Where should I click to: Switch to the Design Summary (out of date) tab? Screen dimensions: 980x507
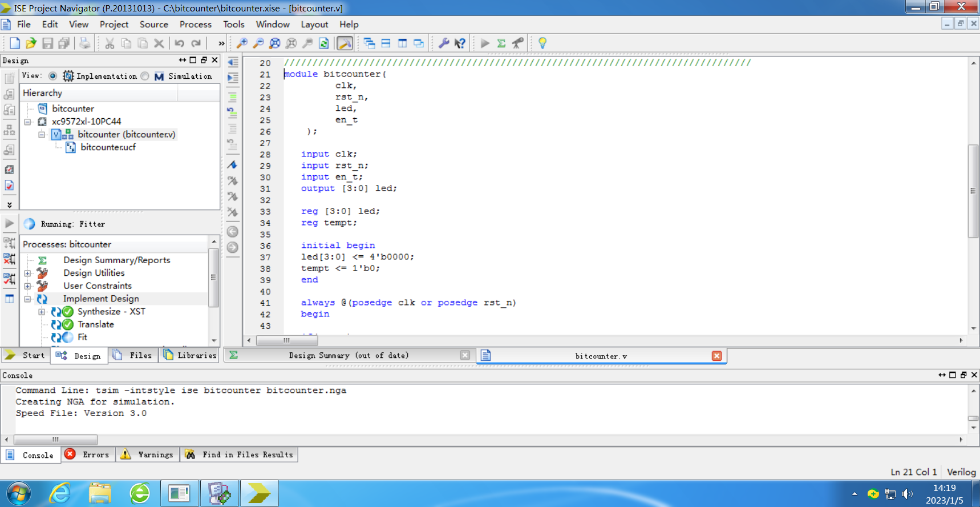349,355
